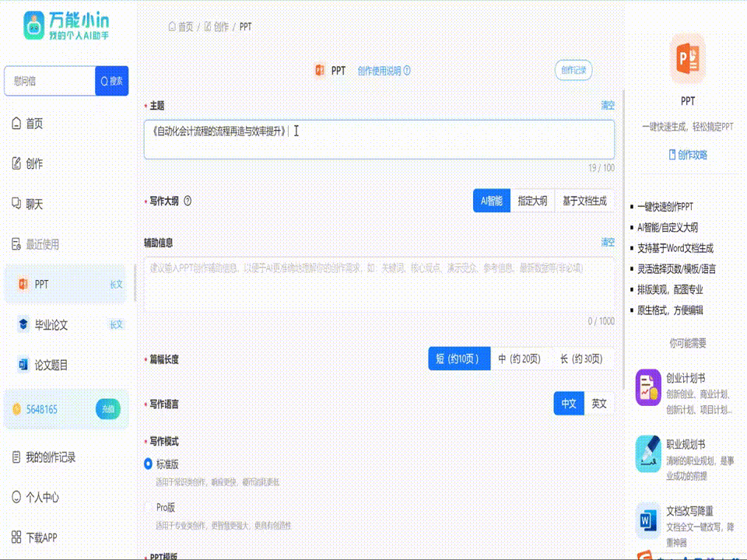Switch outline mode to 指定大纲
The width and height of the screenshot is (747, 560).
[532, 201]
